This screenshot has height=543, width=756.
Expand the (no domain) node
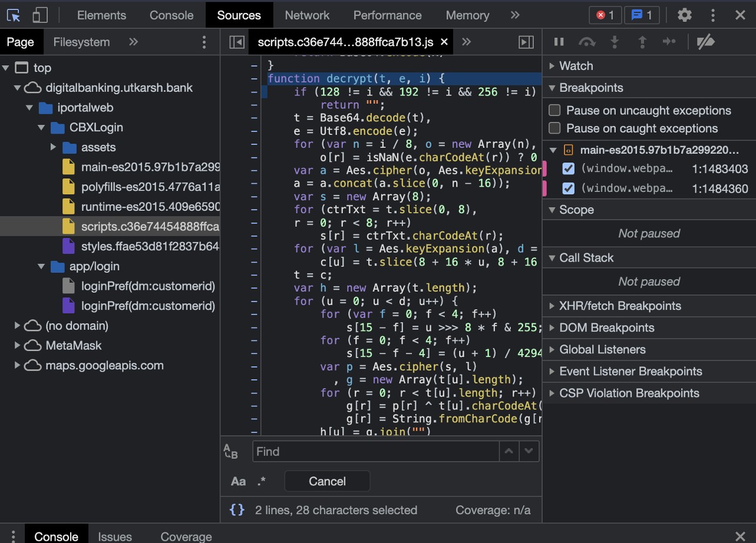pyautogui.click(x=18, y=326)
